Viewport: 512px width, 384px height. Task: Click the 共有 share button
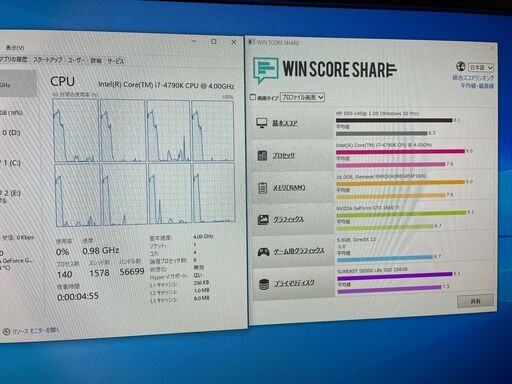pos(475,301)
